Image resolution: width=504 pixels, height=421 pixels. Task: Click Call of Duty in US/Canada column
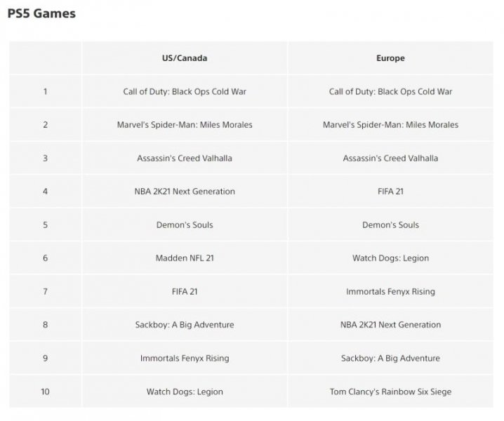coord(185,91)
